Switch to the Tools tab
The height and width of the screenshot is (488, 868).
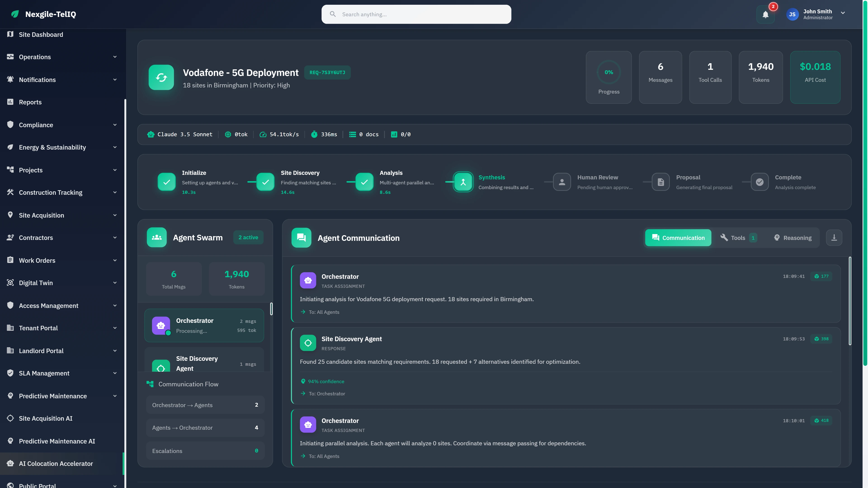point(738,237)
